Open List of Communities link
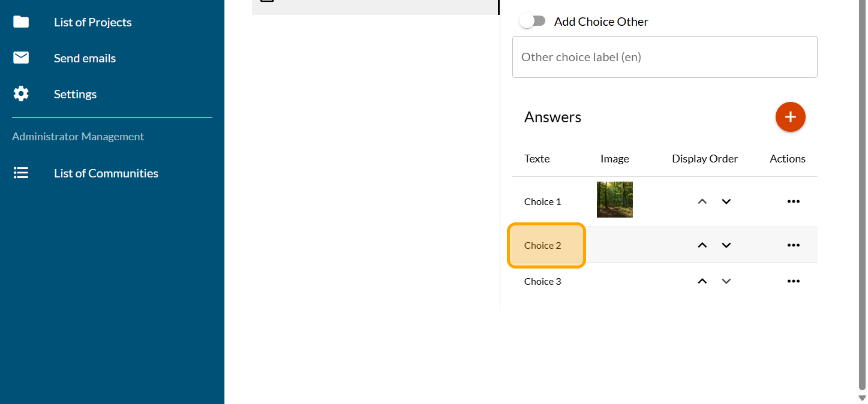This screenshot has height=404, width=868. pos(106,173)
